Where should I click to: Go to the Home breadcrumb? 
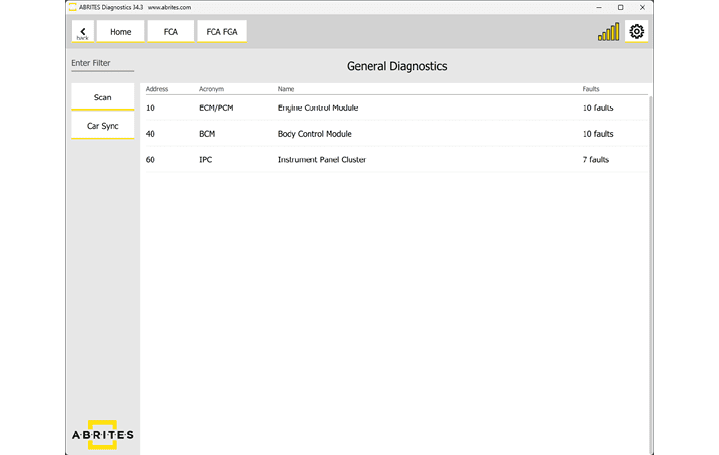[120, 32]
